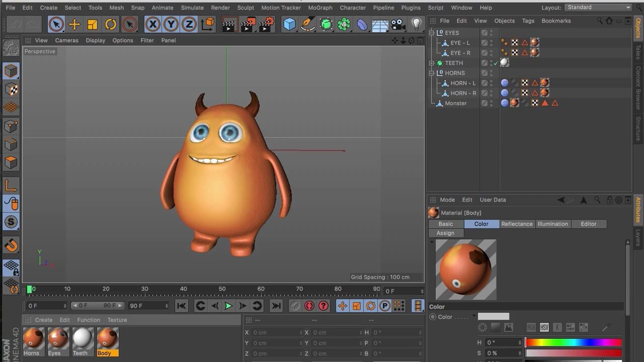
Task: Open the MoGraph menu
Action: (x=320, y=8)
